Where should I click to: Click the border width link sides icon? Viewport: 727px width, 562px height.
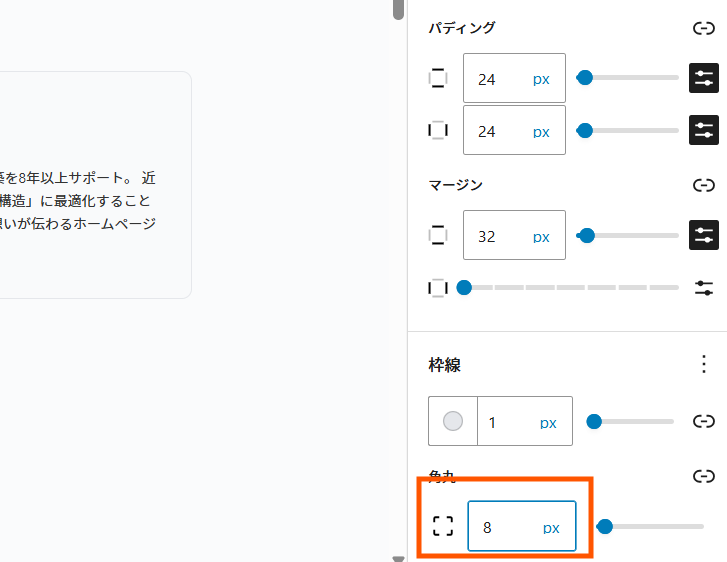pyautogui.click(x=703, y=422)
